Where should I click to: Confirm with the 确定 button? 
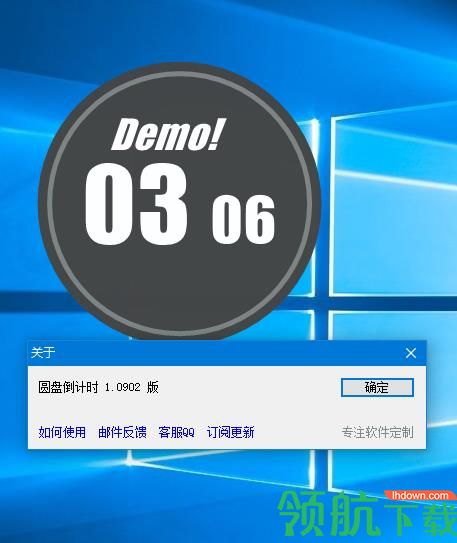pos(377,387)
